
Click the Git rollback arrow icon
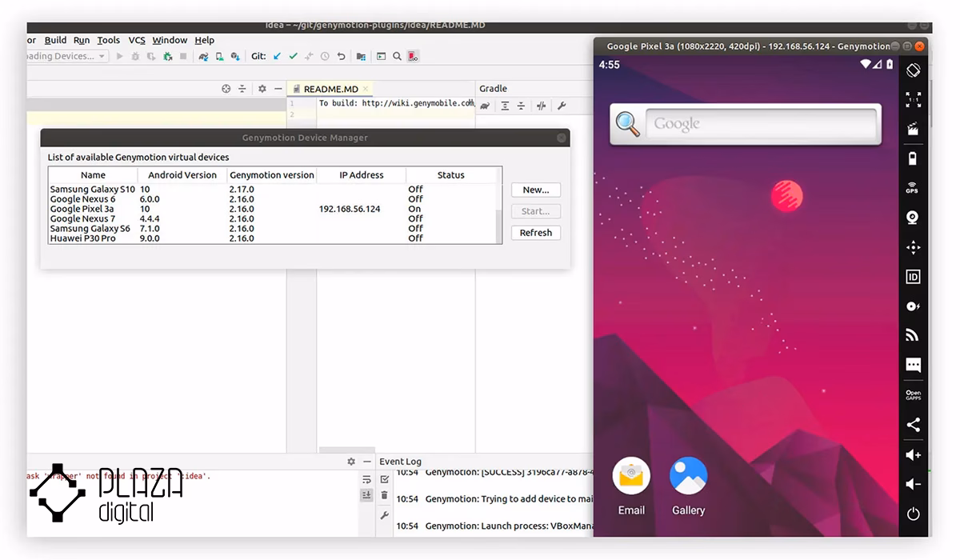[342, 56]
